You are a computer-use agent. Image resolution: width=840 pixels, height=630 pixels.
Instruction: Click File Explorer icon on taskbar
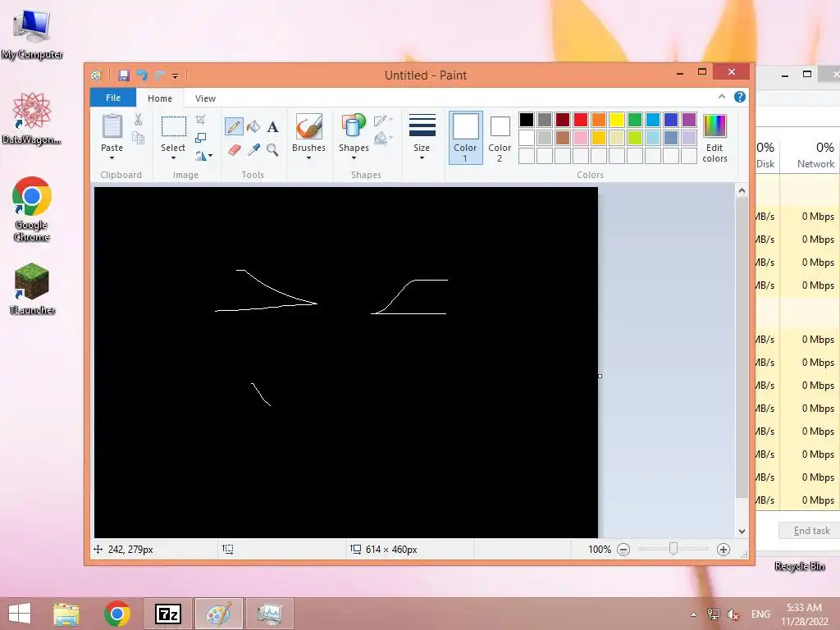click(x=66, y=614)
